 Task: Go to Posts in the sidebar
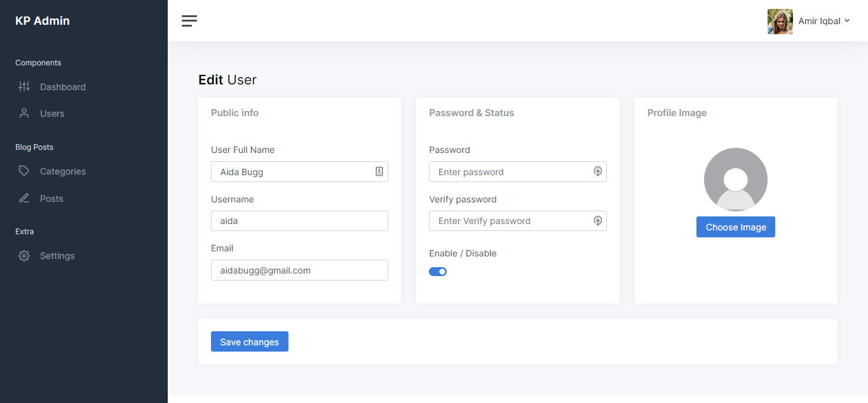(x=51, y=199)
